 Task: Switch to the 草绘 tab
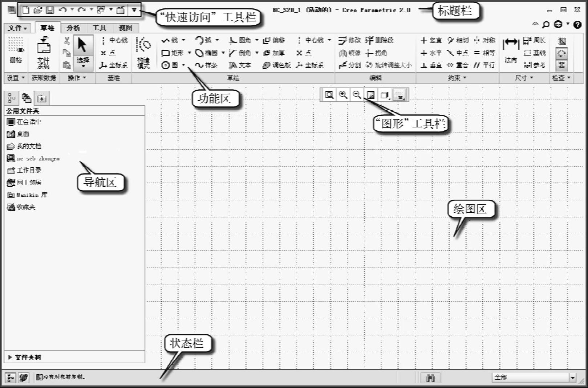click(x=47, y=28)
